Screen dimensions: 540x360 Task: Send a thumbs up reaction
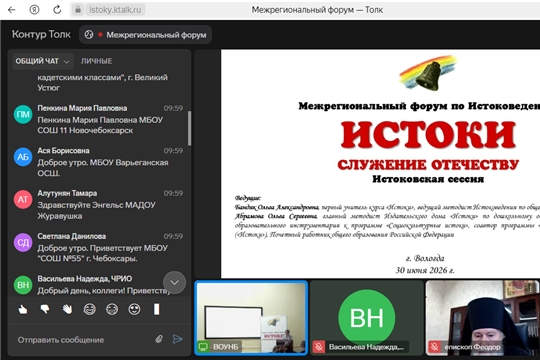pos(23,309)
